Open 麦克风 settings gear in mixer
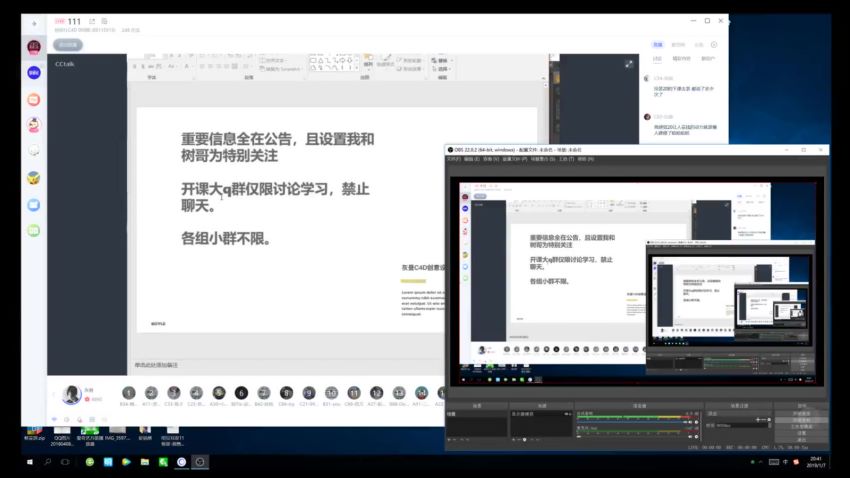 (697, 437)
